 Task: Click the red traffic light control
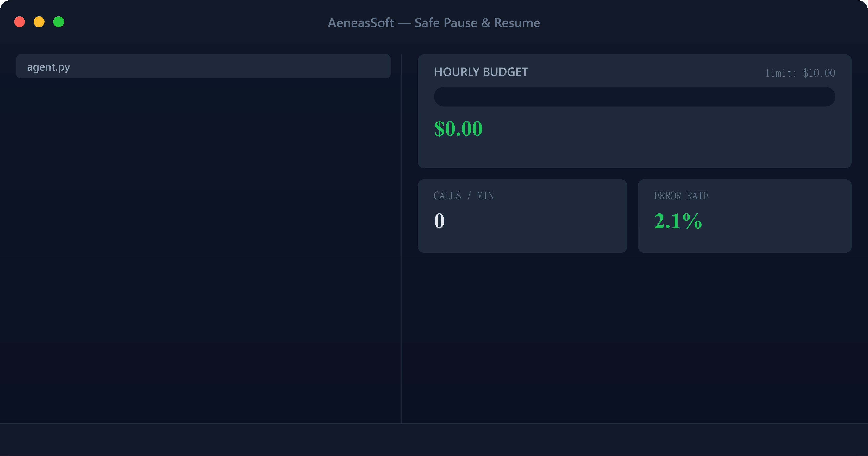[20, 22]
